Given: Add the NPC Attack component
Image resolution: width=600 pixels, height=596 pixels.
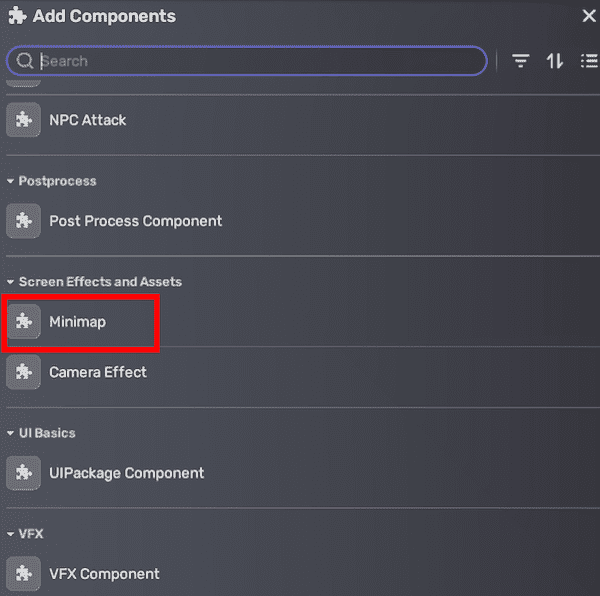Looking at the screenshot, I should click(x=88, y=120).
